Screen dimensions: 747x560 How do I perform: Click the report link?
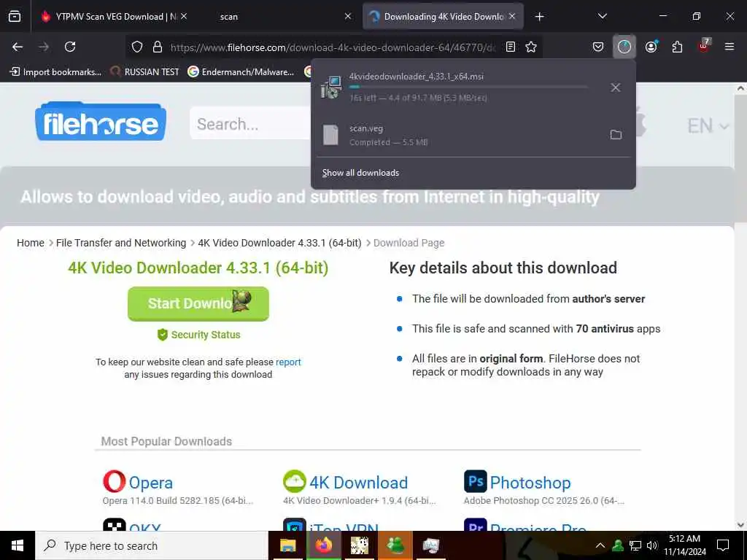[288, 362]
